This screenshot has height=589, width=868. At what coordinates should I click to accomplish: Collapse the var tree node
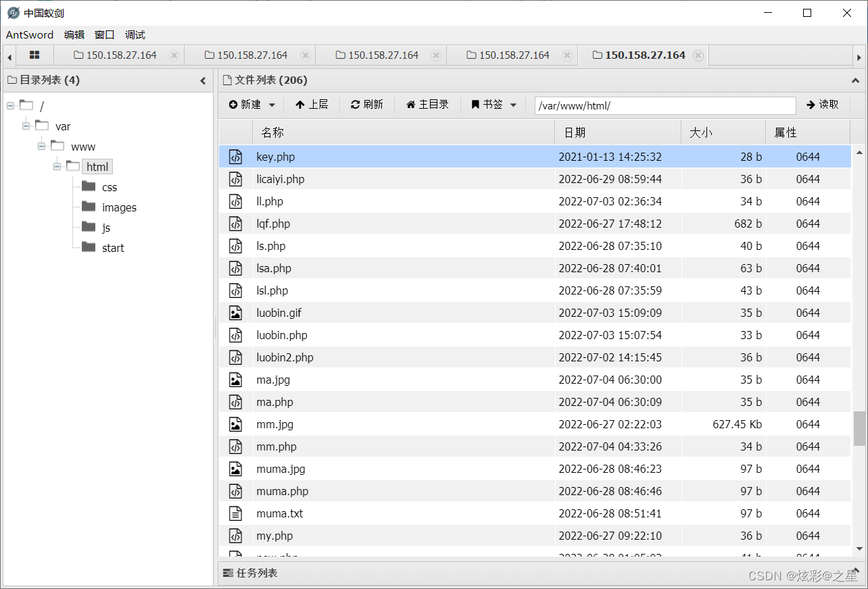coord(26,126)
